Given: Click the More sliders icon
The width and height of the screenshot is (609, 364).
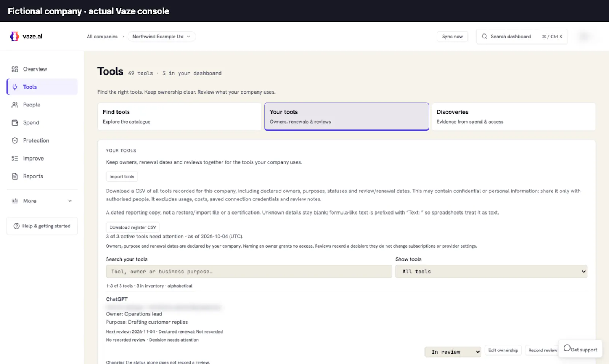Looking at the screenshot, I should [x=15, y=201].
